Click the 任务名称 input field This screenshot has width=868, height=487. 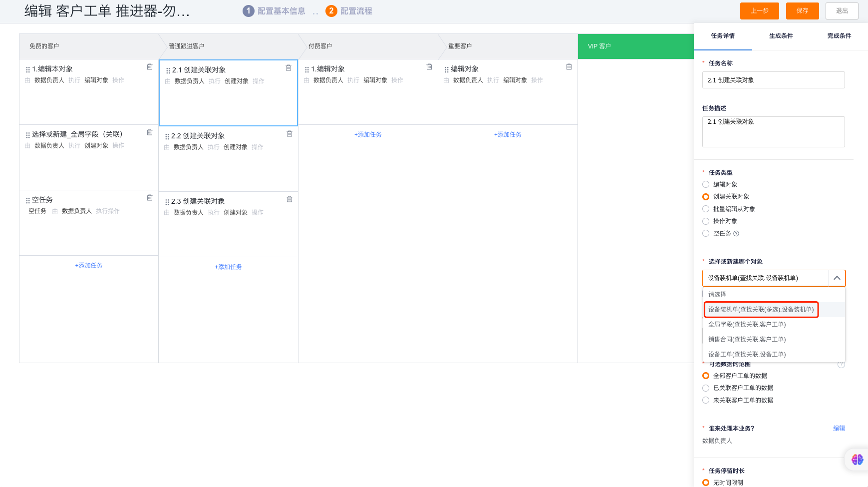tap(773, 80)
